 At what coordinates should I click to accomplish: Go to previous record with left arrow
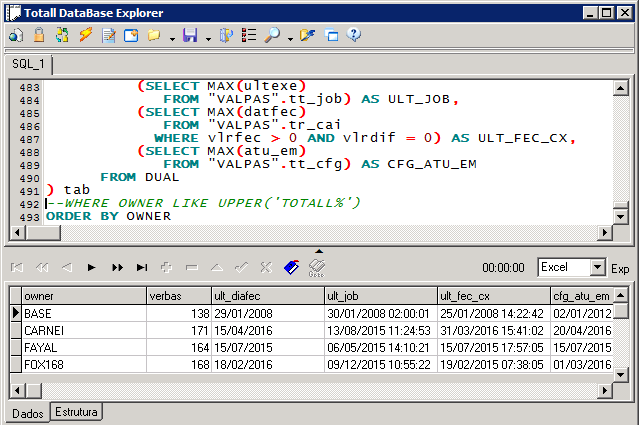[x=67, y=267]
